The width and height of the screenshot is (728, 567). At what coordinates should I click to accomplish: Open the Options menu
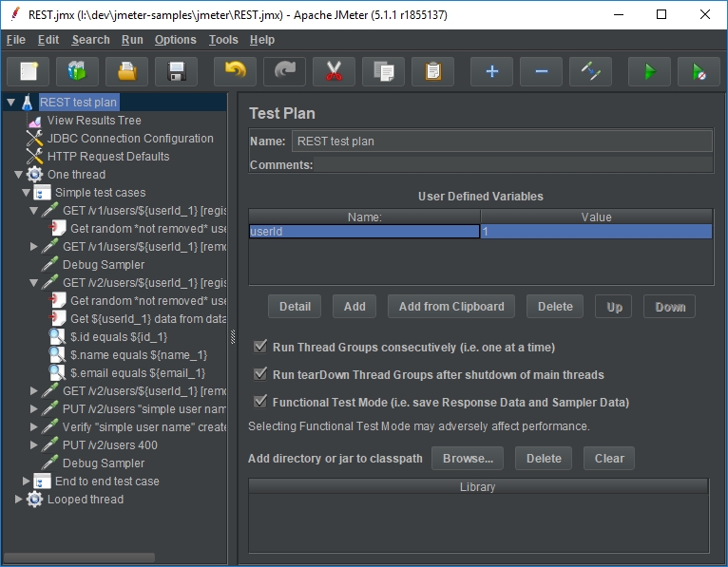176,40
